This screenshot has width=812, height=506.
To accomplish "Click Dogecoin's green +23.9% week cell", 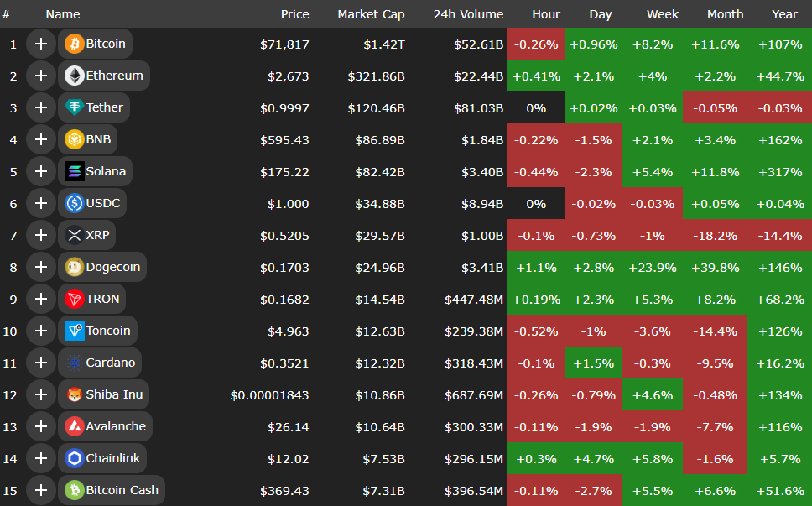I will click(652, 267).
